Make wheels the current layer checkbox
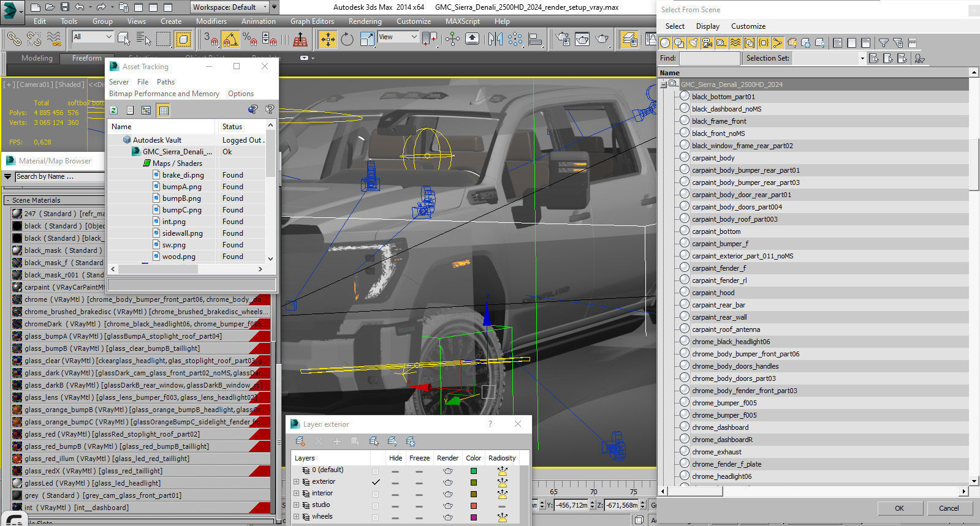Image resolution: width=980 pixels, height=526 pixels. [x=375, y=517]
